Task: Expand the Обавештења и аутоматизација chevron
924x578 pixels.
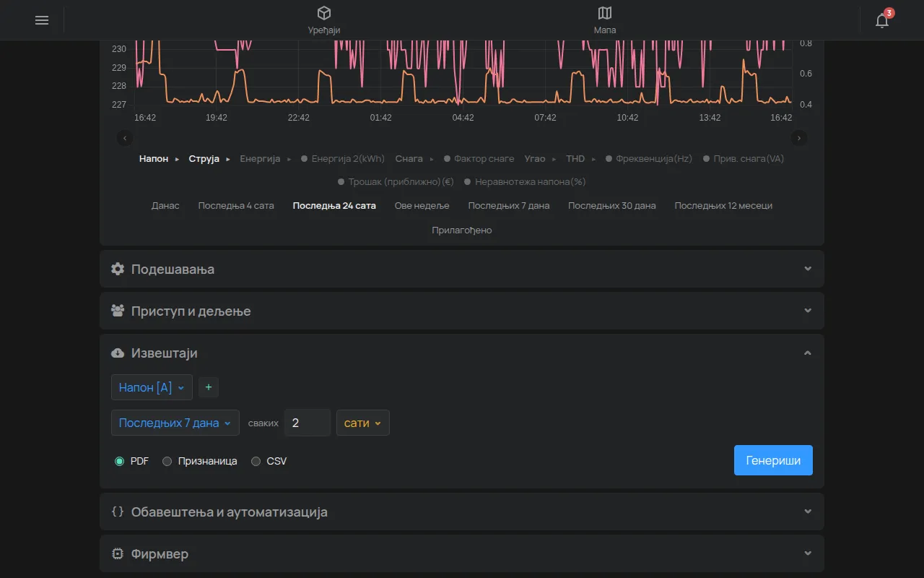Action: pos(808,512)
